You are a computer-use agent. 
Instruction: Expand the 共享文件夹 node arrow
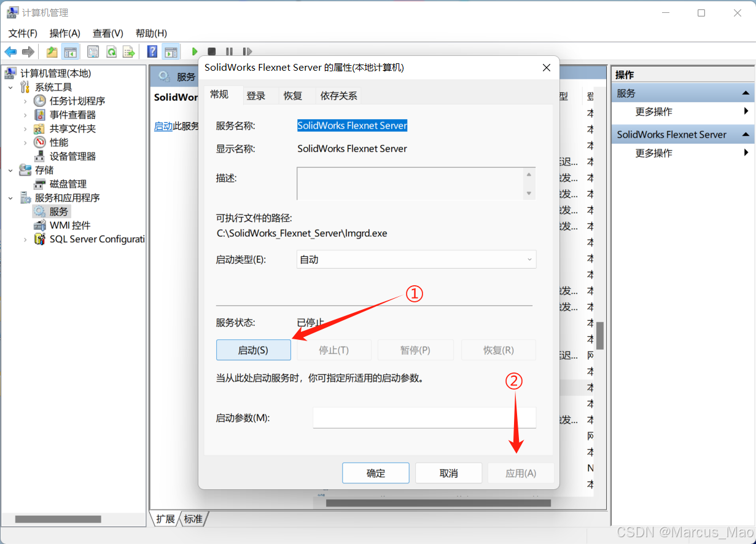[x=25, y=128]
